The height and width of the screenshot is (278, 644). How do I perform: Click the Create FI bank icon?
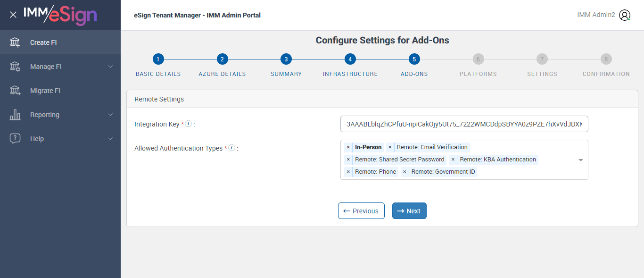[15, 42]
